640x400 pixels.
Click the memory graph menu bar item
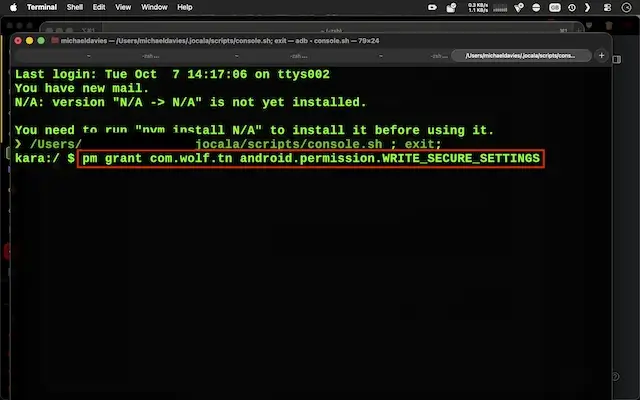pyautogui.click(x=500, y=7)
